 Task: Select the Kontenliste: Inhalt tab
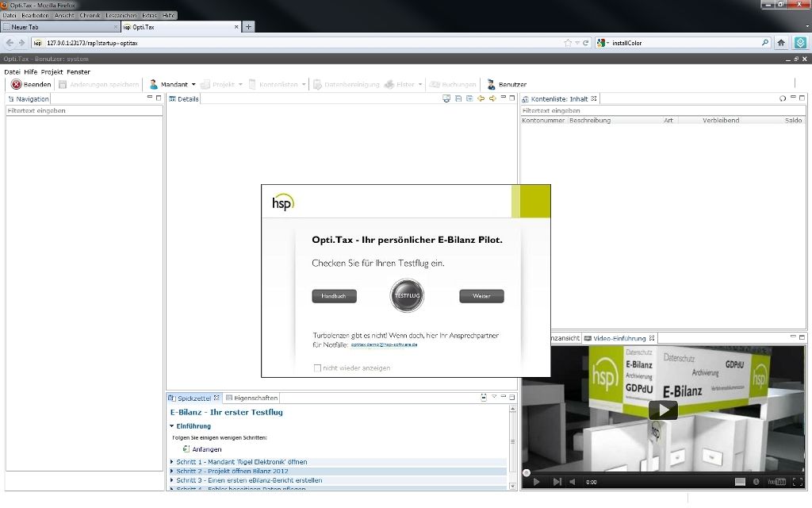pyautogui.click(x=559, y=99)
